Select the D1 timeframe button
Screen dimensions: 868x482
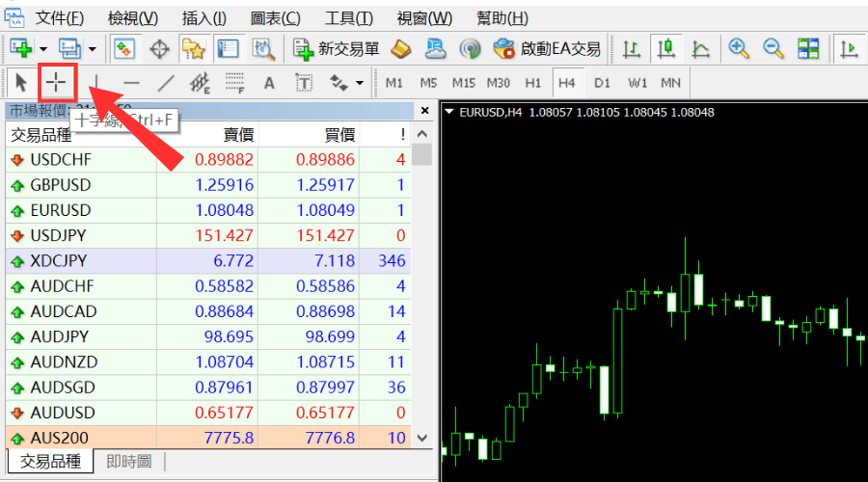click(602, 83)
